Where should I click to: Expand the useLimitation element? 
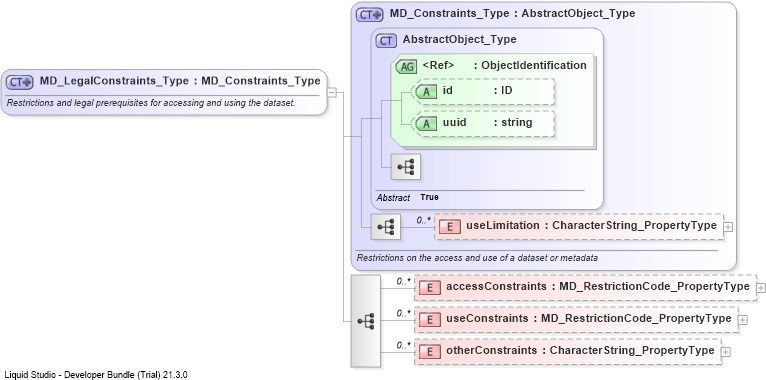click(728, 227)
